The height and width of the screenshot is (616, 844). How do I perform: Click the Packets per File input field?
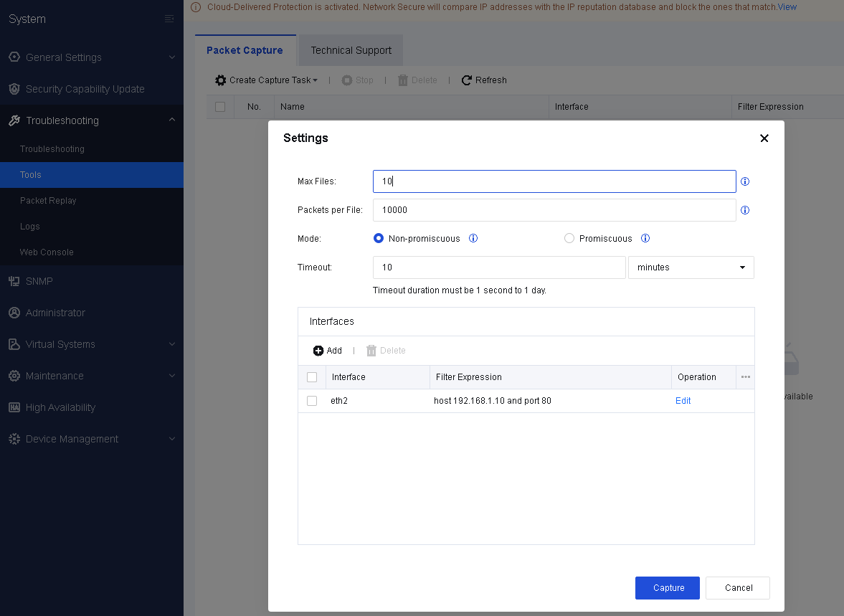[554, 210]
